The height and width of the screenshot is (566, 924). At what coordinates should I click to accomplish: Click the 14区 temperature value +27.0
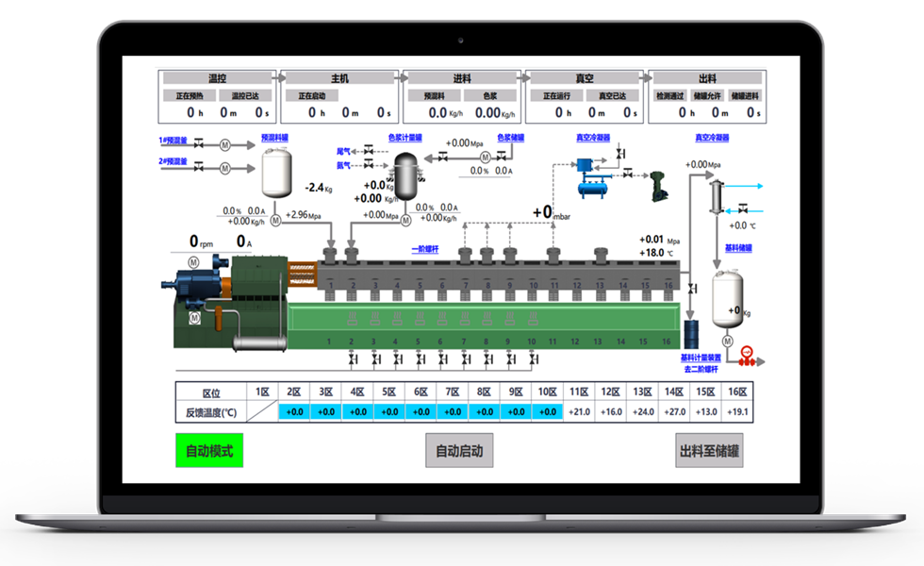pyautogui.click(x=674, y=411)
